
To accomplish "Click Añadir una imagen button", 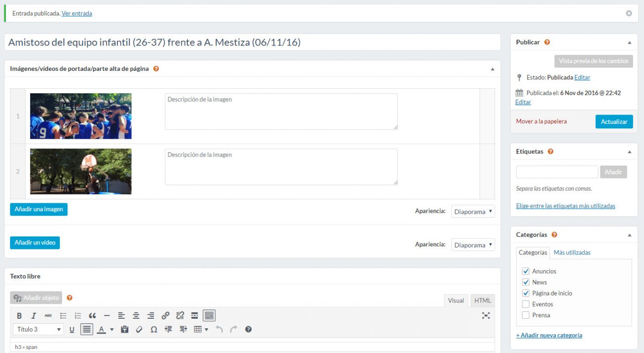I will (x=39, y=209).
